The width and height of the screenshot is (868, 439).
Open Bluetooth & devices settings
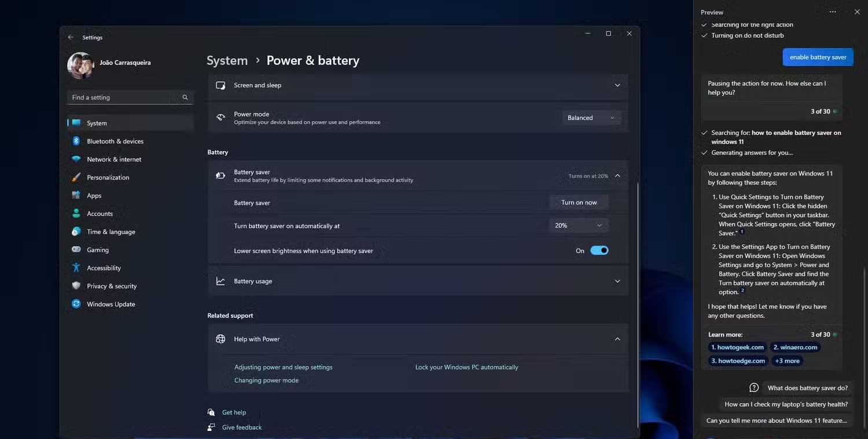point(115,141)
